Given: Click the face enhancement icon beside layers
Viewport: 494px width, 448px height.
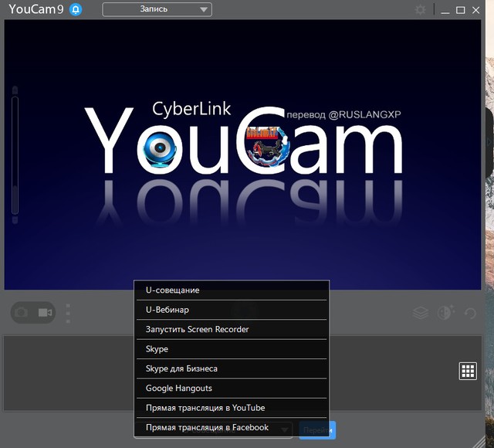Looking at the screenshot, I should [445, 313].
